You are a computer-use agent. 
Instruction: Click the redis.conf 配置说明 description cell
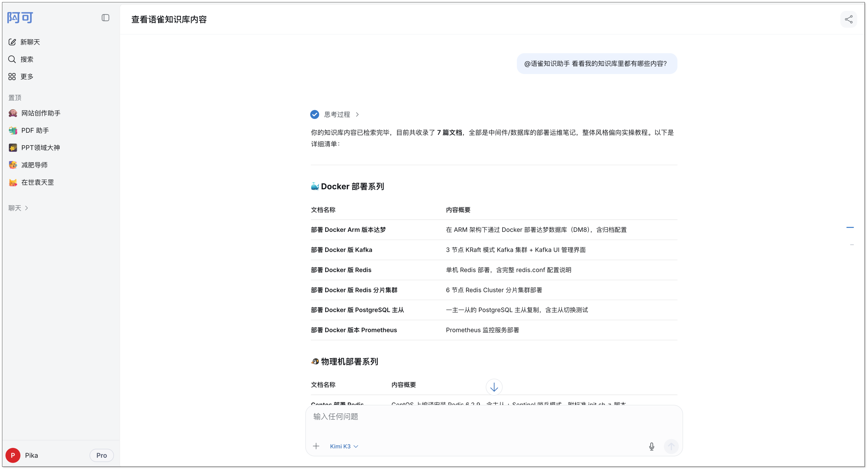509,270
